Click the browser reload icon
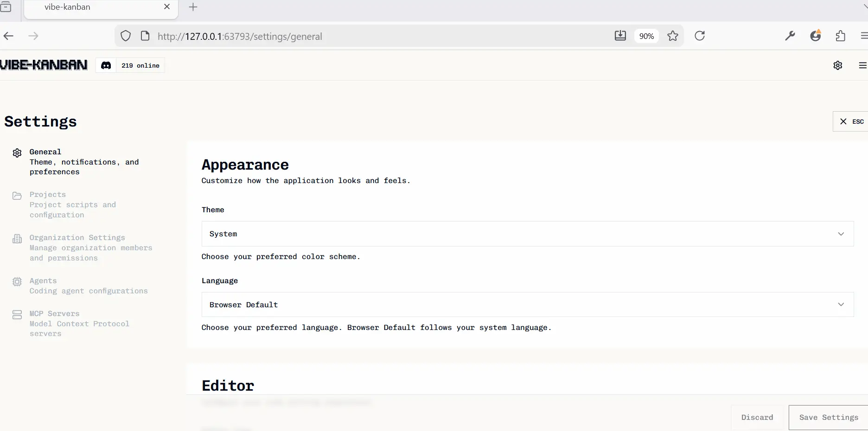Image resolution: width=868 pixels, height=431 pixels. [700, 36]
